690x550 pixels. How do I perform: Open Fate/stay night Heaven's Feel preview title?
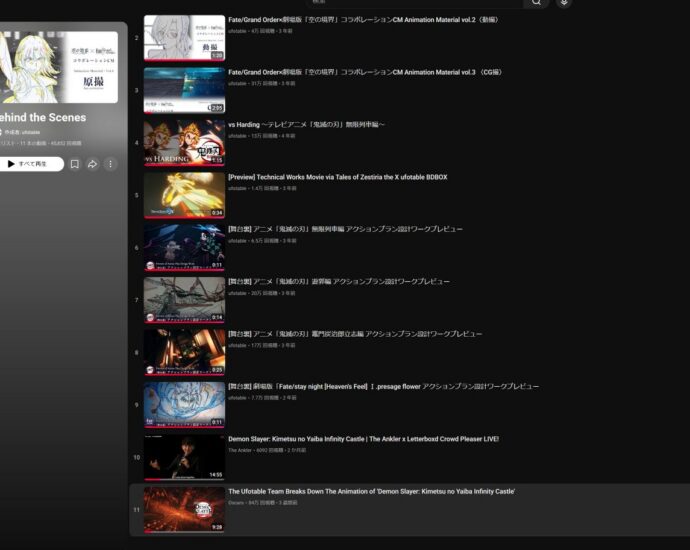pyautogui.click(x=383, y=386)
